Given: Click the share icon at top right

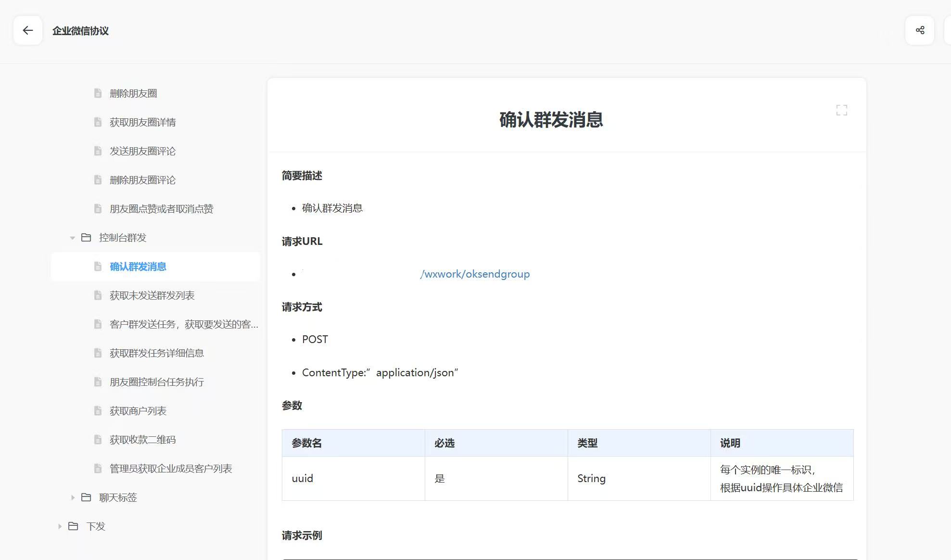Looking at the screenshot, I should pos(920,30).
